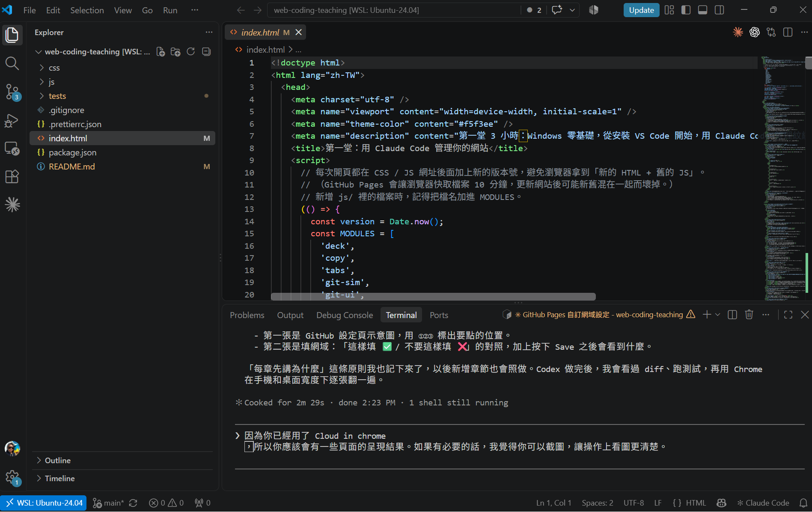Expand the js folder

[122, 82]
